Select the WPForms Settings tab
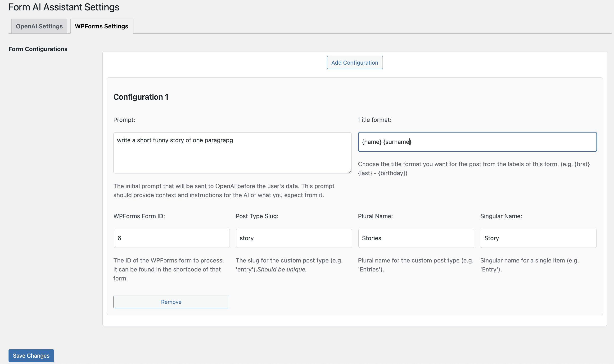Image resolution: width=614 pixels, height=364 pixels. tap(101, 26)
